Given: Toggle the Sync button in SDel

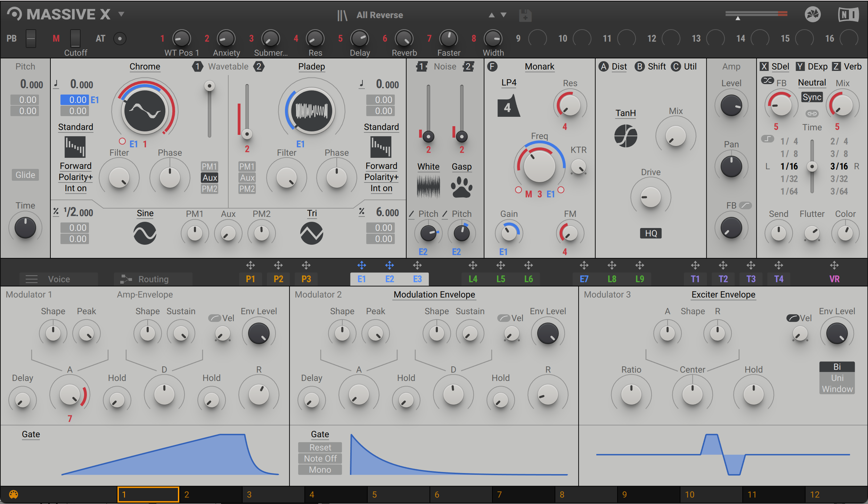Looking at the screenshot, I should [812, 97].
